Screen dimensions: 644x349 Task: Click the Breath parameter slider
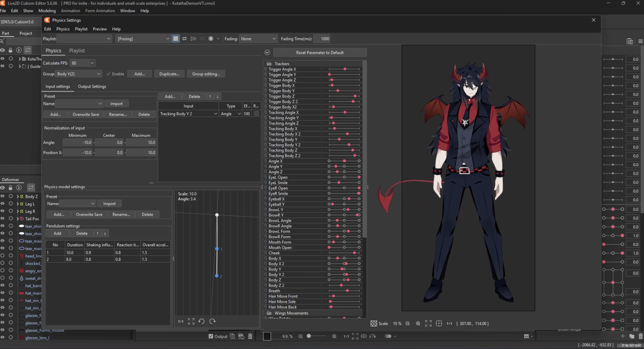point(344,291)
